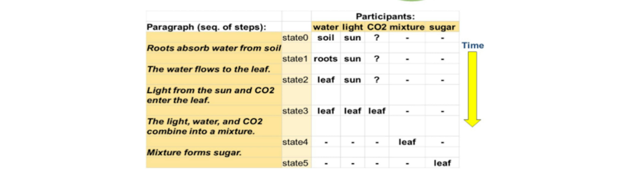Click the soil cell in state0

pyautogui.click(x=326, y=38)
